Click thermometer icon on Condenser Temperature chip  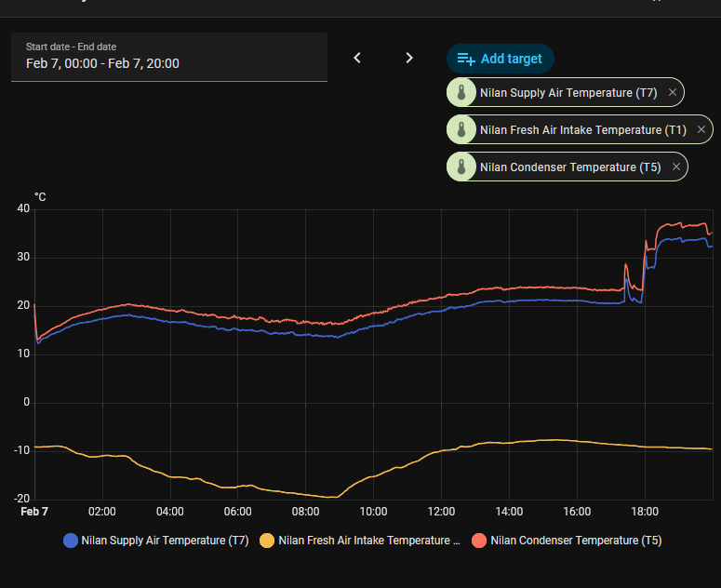(461, 167)
